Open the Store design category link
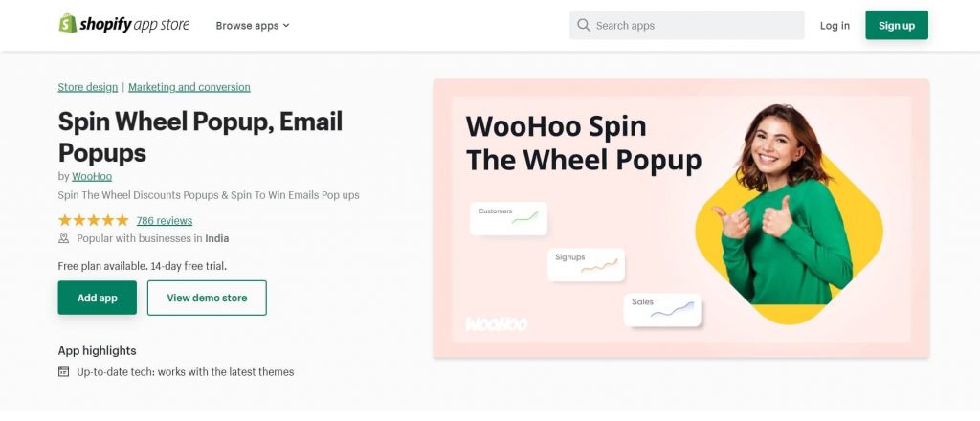 (87, 87)
